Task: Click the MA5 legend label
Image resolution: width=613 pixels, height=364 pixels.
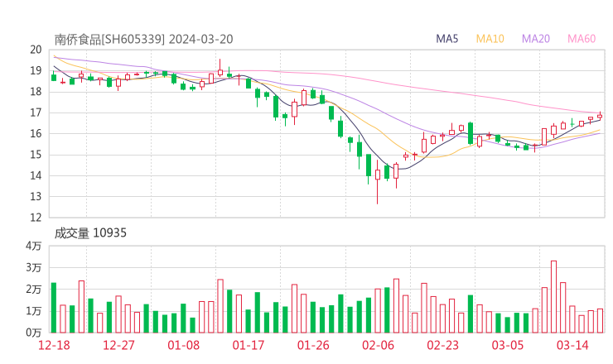Action: [x=446, y=39]
